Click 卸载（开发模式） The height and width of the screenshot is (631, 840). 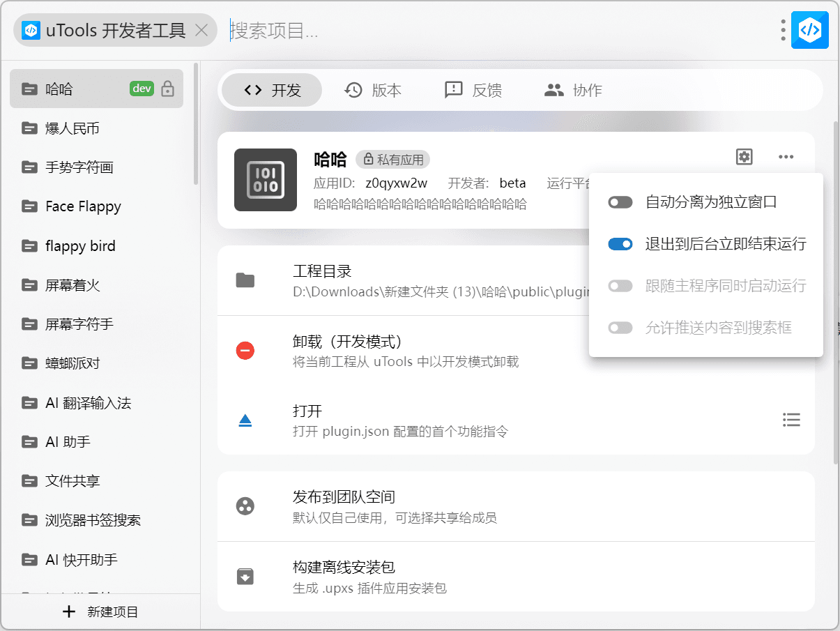coord(516,351)
